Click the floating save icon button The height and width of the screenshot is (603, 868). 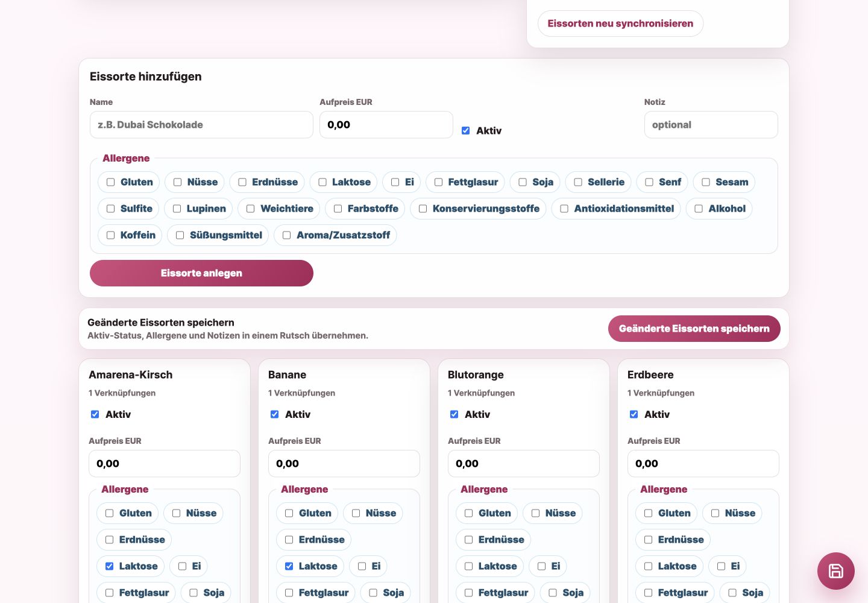[x=835, y=571]
